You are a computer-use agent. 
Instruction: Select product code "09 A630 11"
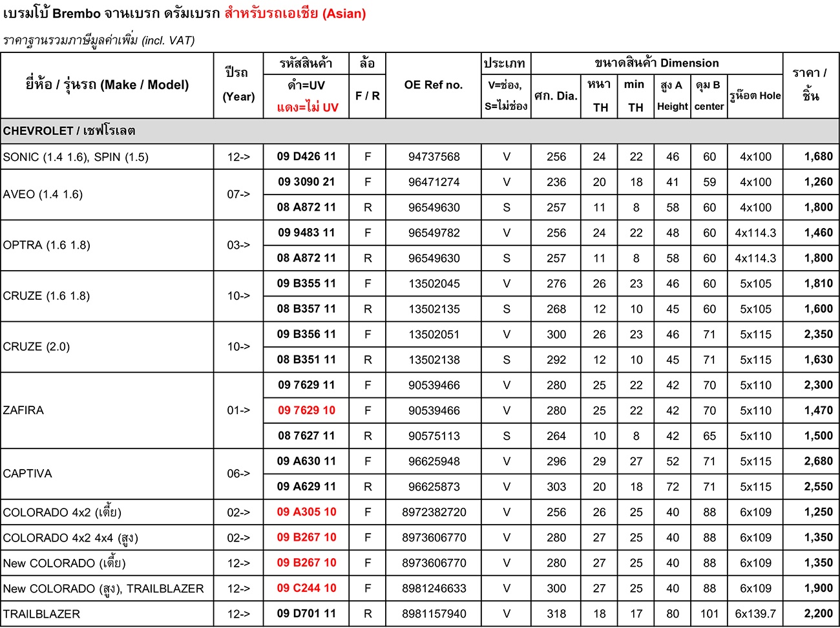(x=307, y=461)
